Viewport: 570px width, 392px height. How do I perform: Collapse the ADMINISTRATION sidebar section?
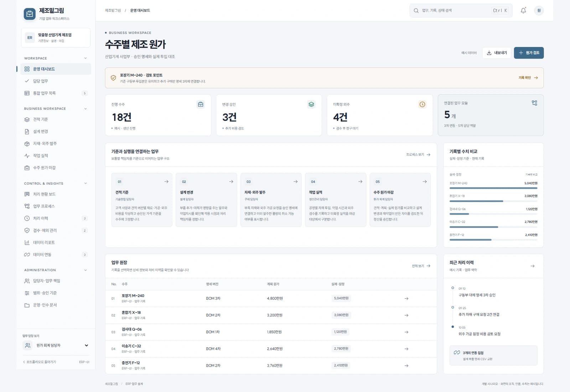click(x=85, y=270)
